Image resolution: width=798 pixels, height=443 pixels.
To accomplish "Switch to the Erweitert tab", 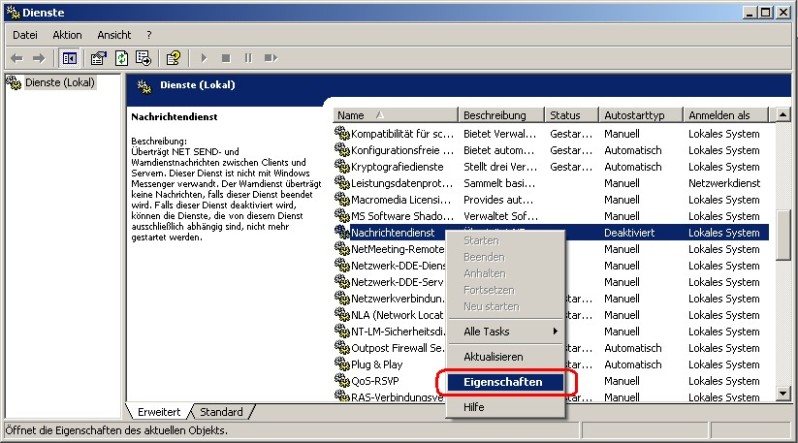I will tap(159, 412).
